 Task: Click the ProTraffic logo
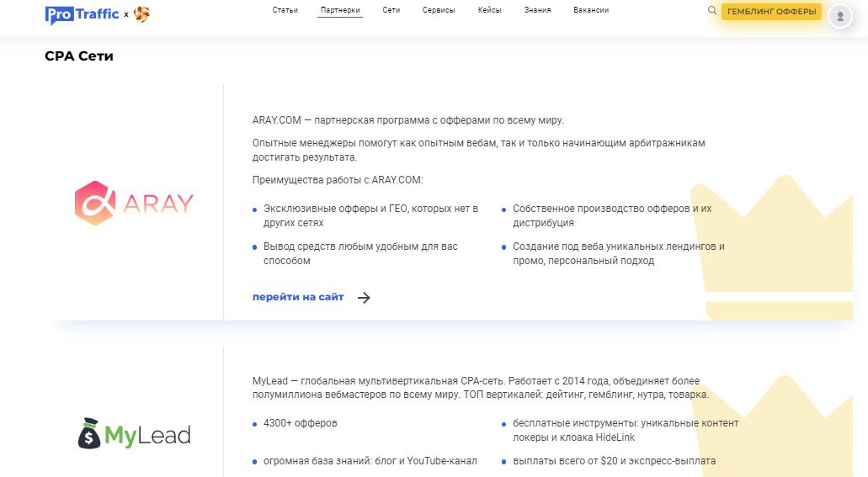[82, 14]
